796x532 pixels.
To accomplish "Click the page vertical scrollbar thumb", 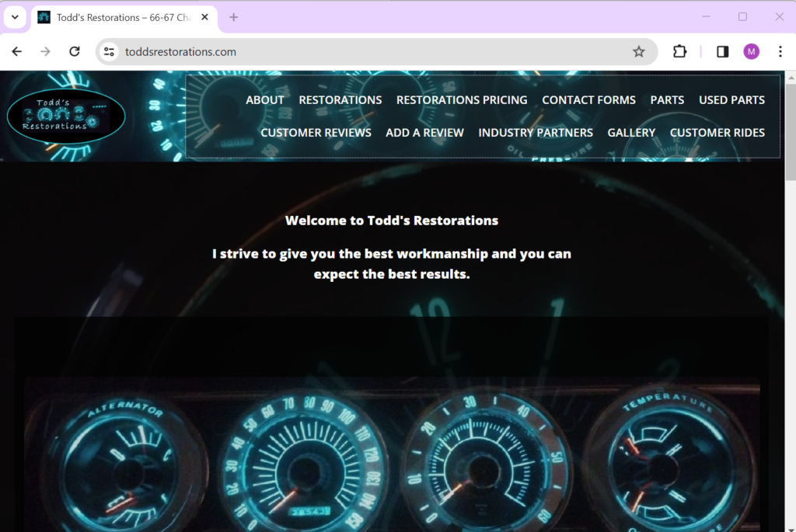I will 791,132.
